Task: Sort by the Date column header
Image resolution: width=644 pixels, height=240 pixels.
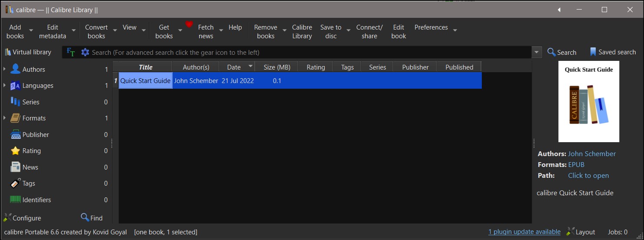Action: [237, 67]
